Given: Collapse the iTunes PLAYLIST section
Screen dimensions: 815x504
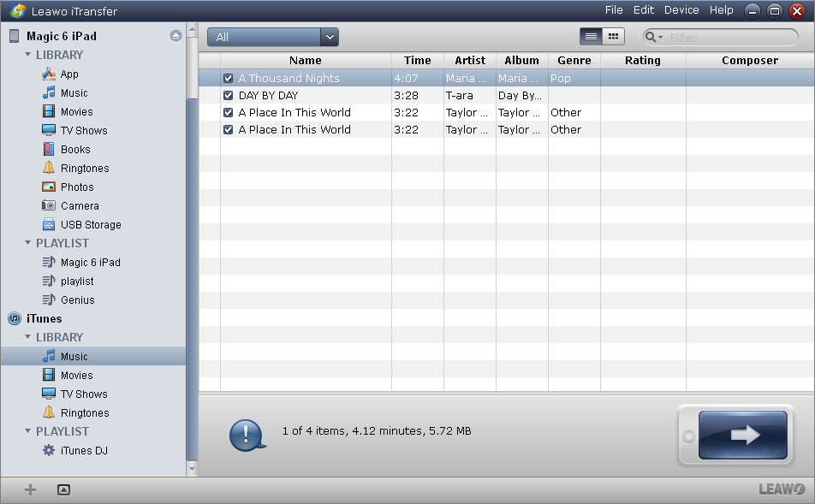Looking at the screenshot, I should (27, 431).
